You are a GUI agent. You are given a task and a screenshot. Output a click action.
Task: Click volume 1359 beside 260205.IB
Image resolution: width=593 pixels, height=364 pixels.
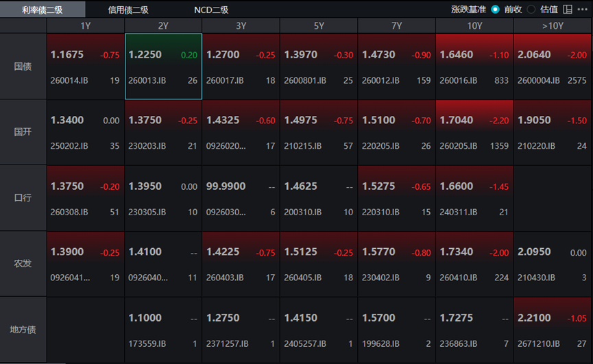pyautogui.click(x=499, y=146)
